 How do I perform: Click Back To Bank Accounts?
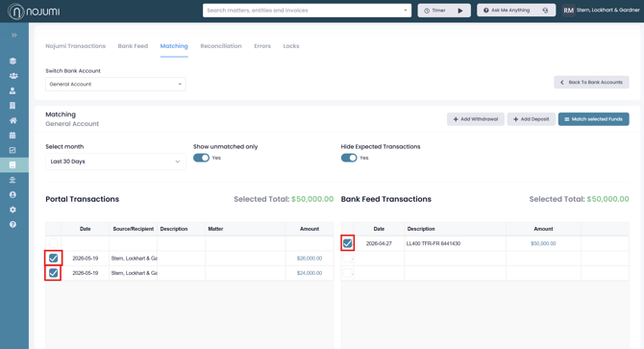point(591,82)
